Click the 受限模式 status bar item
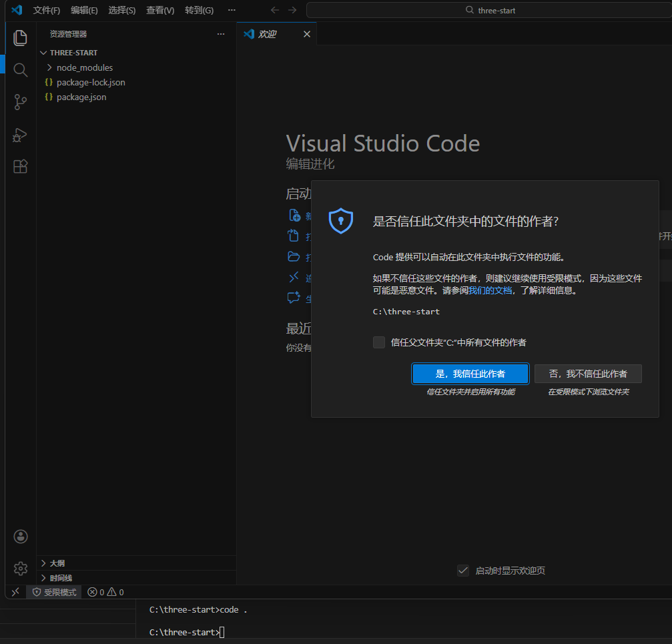Viewport: 672px width, 644px height. coord(55,592)
